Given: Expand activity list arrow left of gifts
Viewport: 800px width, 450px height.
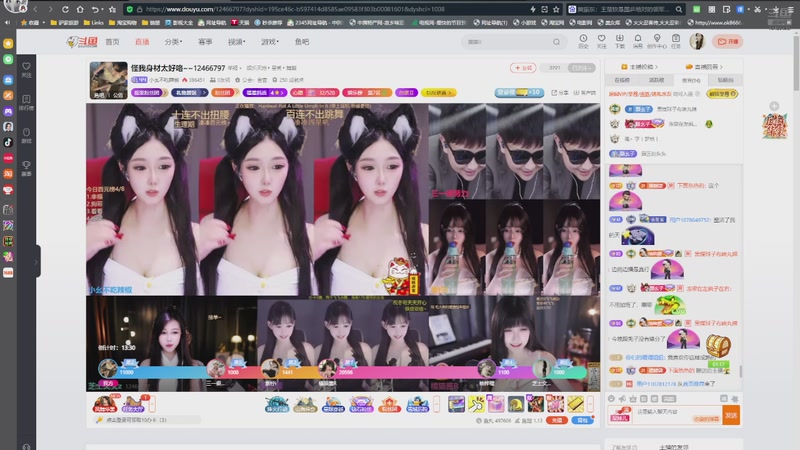Looking at the screenshot, I should point(436,404).
